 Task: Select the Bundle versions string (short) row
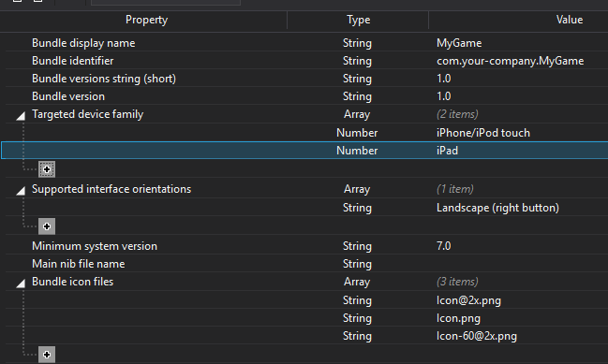tap(306, 79)
